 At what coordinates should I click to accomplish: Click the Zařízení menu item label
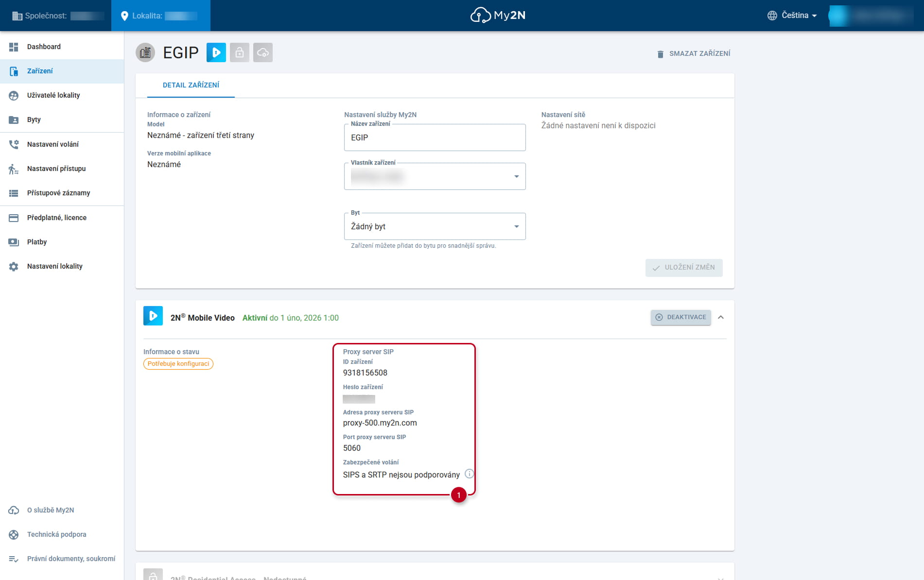point(40,71)
